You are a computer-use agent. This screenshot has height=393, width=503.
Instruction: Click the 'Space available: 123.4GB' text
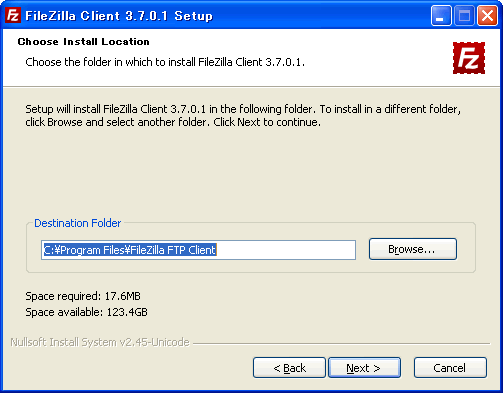pos(86,312)
